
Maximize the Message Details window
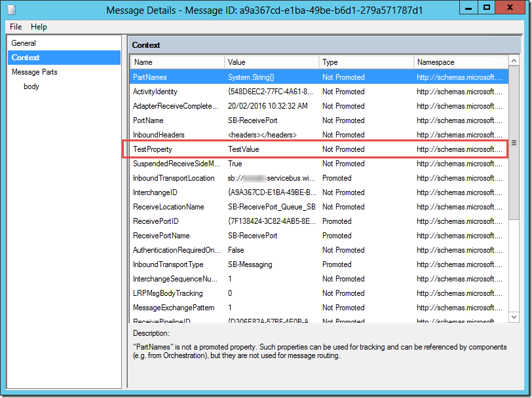[x=486, y=8]
